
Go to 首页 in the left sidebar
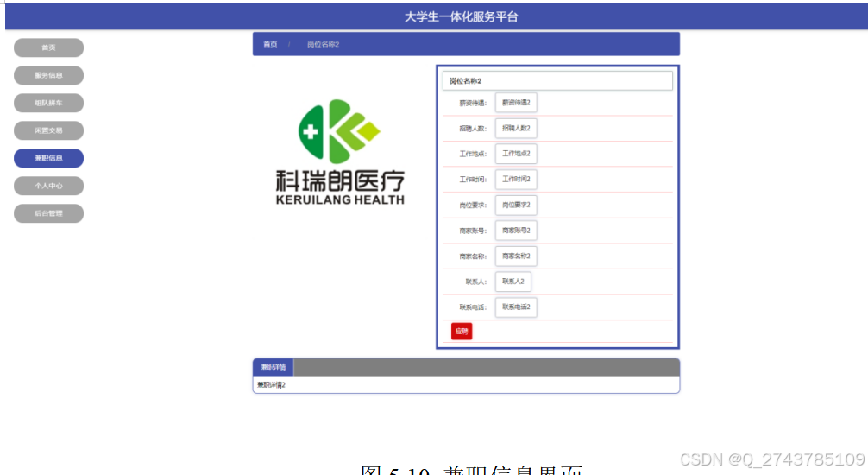(48, 47)
